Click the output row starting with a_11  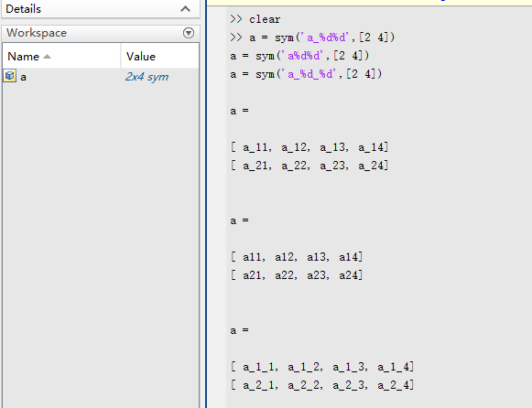(x=309, y=147)
